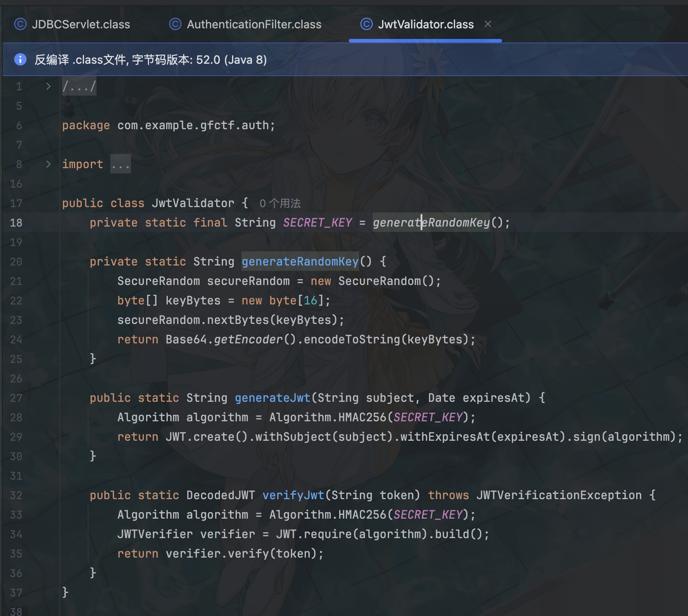Open the AuthenticationFilter.class tab
Viewport: 688px width, 616px height.
click(x=254, y=24)
